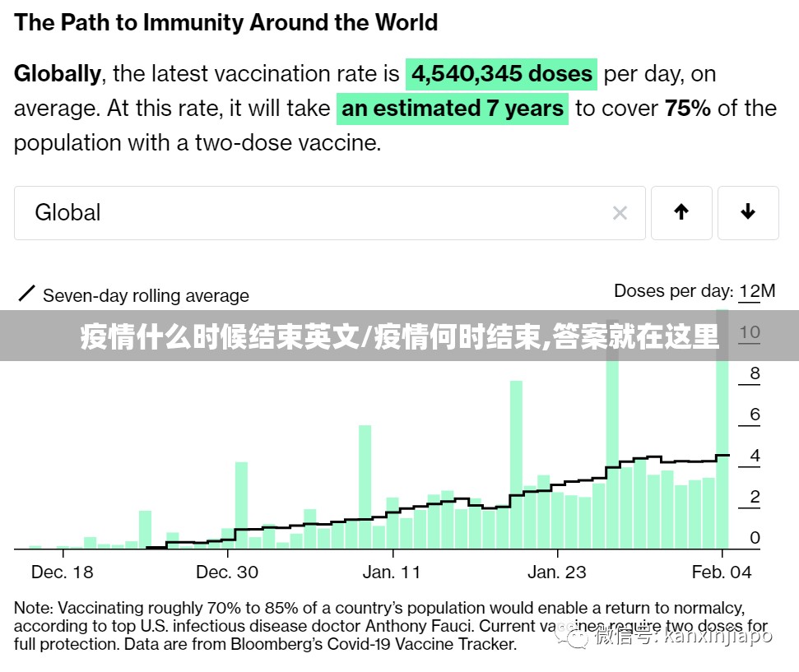Click the WeChat logo in the watermark
Viewport: 799px width, 672px height.
[x=571, y=635]
